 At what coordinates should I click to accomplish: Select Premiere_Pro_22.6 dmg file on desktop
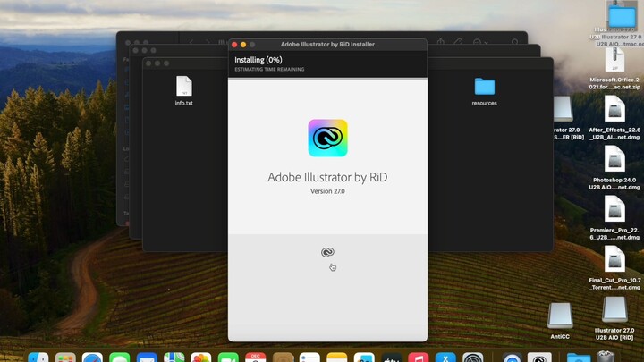pos(614,218)
